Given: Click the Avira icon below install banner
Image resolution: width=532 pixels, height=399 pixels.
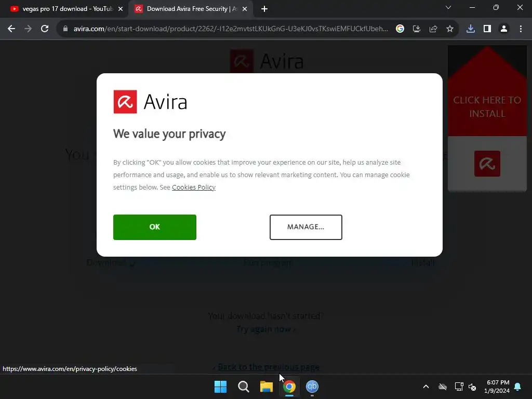Looking at the screenshot, I should point(487,164).
